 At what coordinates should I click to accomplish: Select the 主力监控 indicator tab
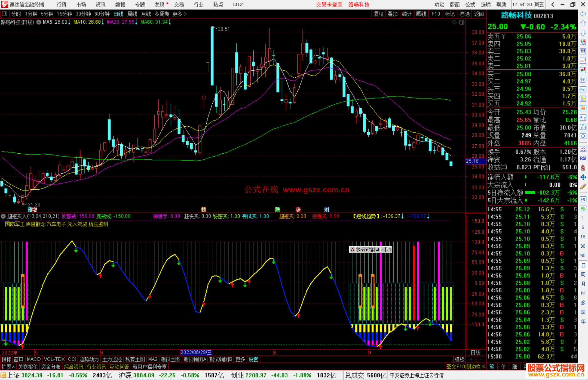112,359
